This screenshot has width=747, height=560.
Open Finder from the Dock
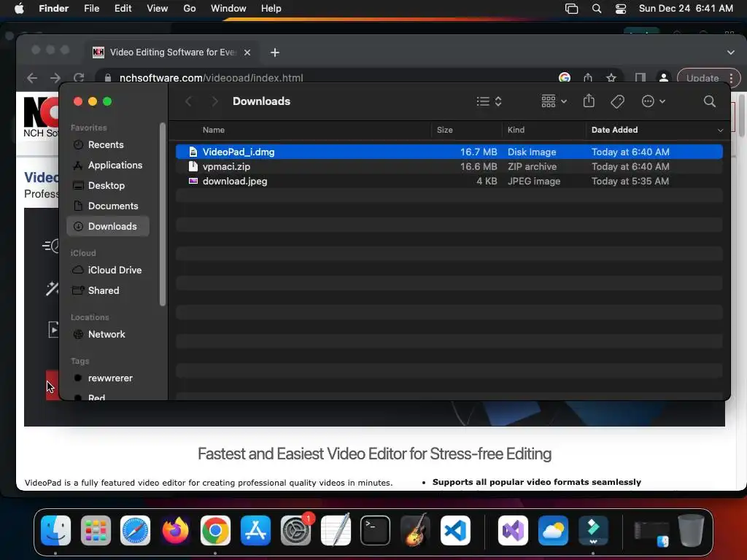click(55, 530)
